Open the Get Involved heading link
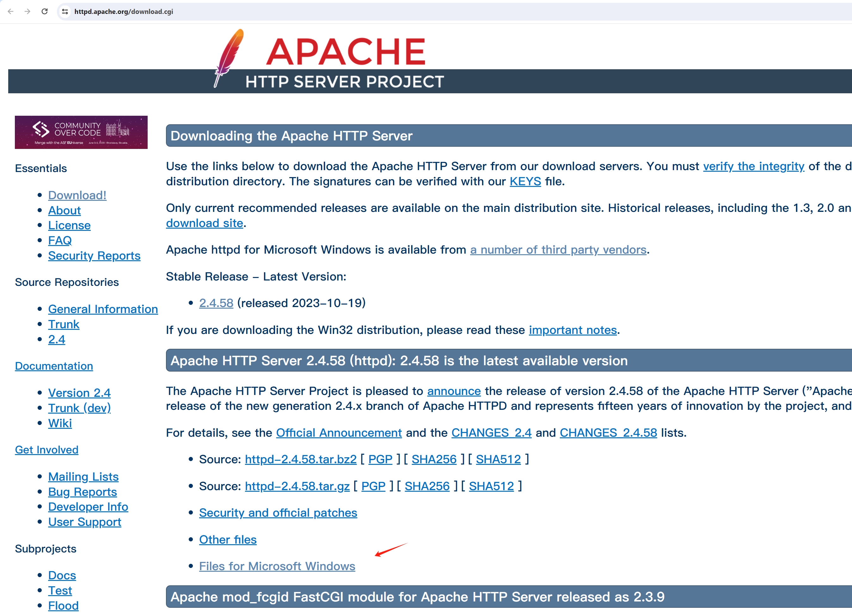852x616 pixels. coord(46,450)
